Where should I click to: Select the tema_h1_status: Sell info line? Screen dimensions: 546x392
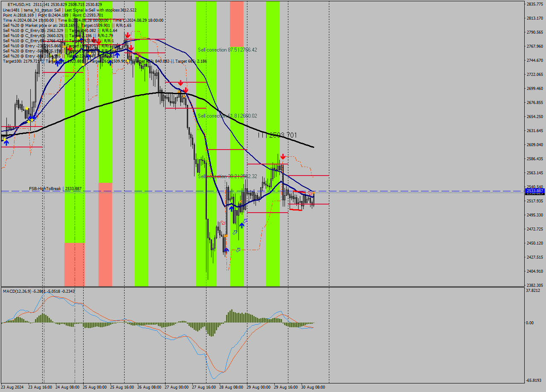pyautogui.click(x=69, y=10)
